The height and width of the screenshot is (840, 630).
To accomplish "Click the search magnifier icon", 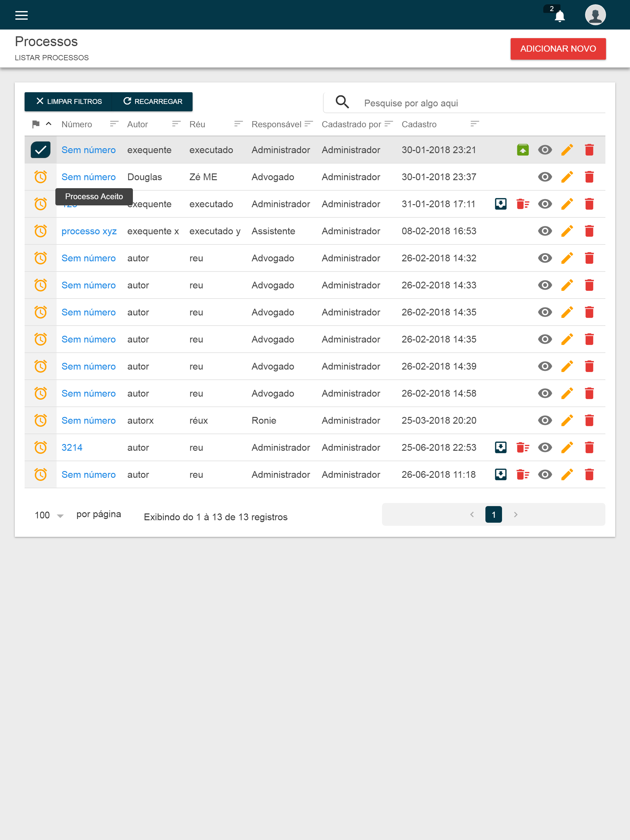I will pos(342,102).
